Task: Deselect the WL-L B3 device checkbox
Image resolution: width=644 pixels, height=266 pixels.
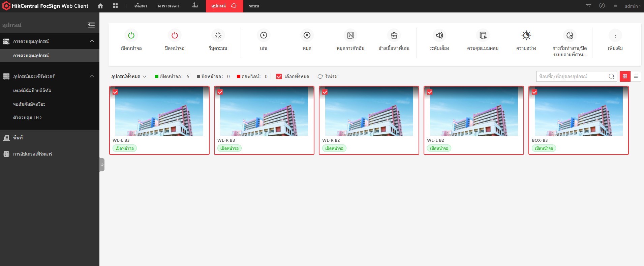Action: tap(115, 92)
